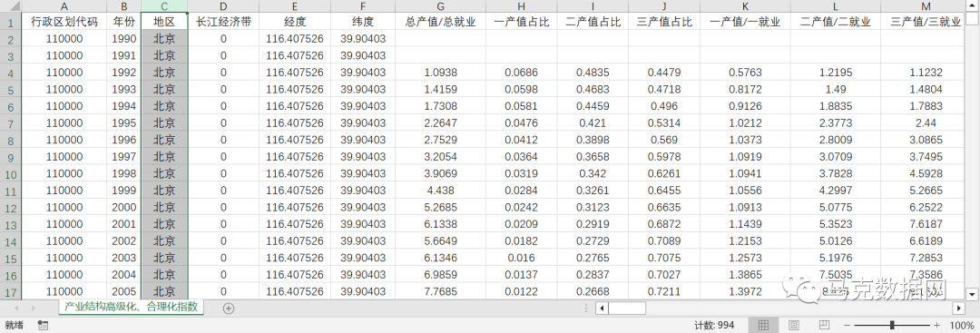The image size is (980, 333).
Task: Select row 10 header
Action: click(10, 173)
